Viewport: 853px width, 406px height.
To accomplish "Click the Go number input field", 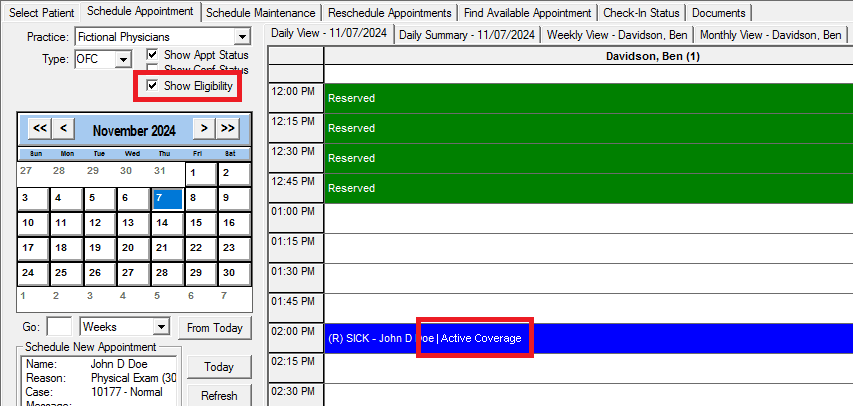I will pos(59,327).
